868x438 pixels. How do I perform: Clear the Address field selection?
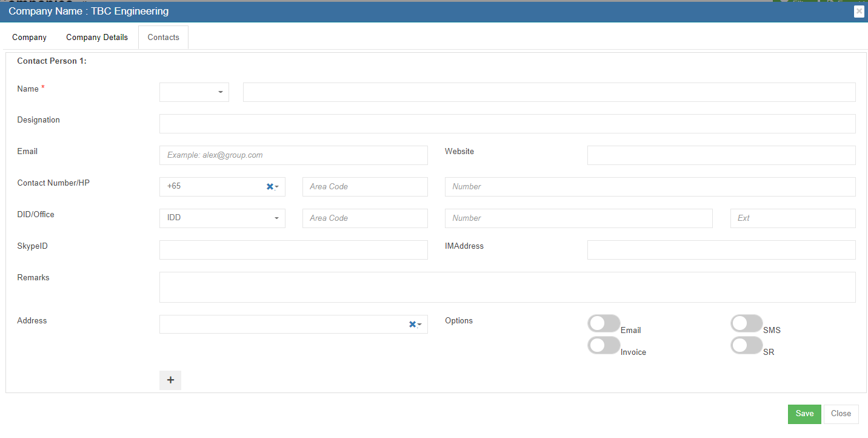click(412, 325)
